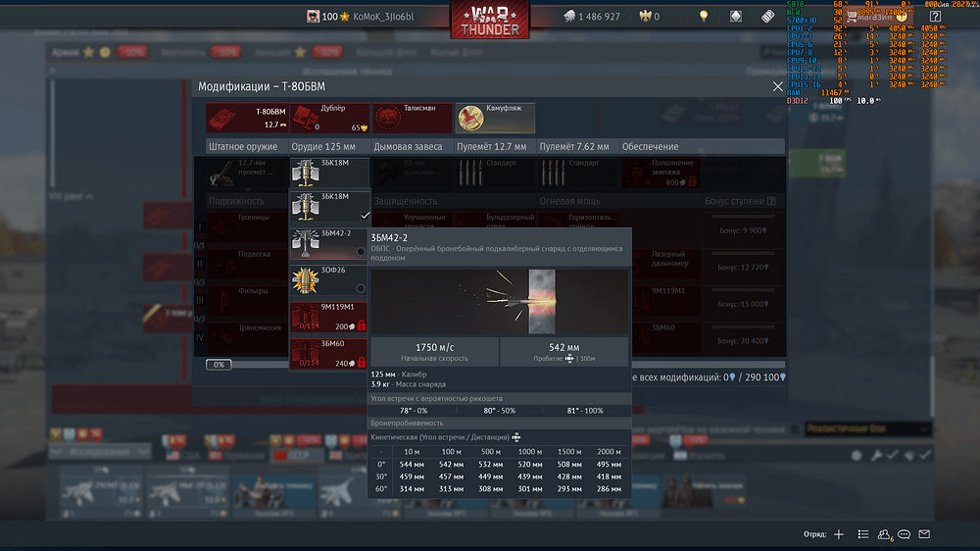Click the Фильтры modification tile
The width and height of the screenshot is (980, 551).
[247, 301]
